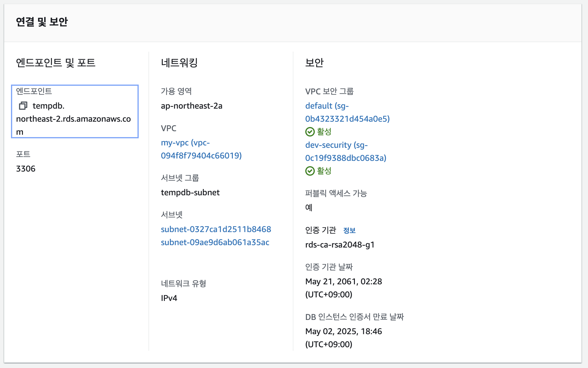This screenshot has width=588, height=368.
Task: Click the 연결 및 보안 section header
Action: (x=42, y=22)
